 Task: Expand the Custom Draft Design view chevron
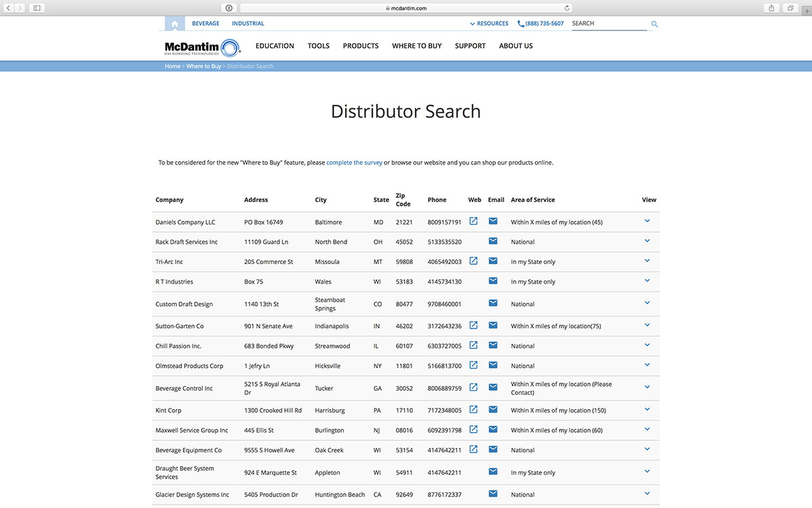pos(647,302)
